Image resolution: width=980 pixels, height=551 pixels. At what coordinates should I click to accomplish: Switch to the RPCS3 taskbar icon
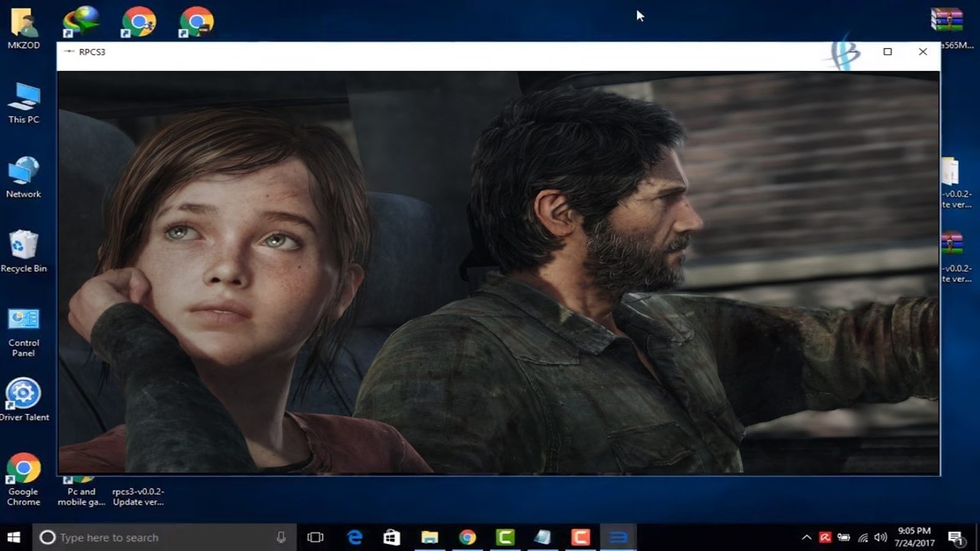(x=618, y=538)
